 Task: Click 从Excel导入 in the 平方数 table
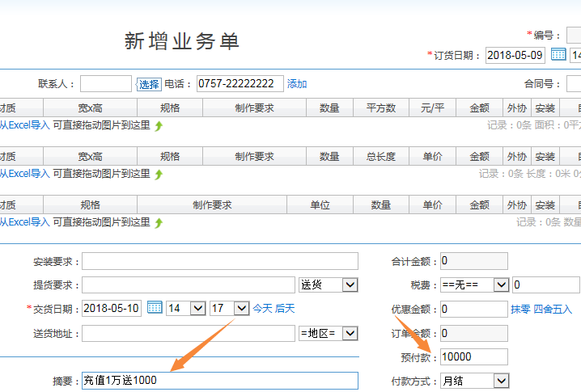(24, 125)
